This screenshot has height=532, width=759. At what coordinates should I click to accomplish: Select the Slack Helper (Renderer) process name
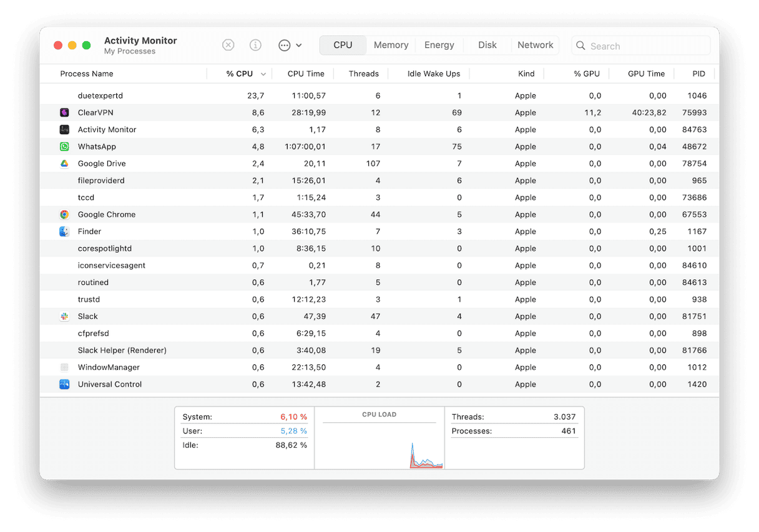point(122,351)
